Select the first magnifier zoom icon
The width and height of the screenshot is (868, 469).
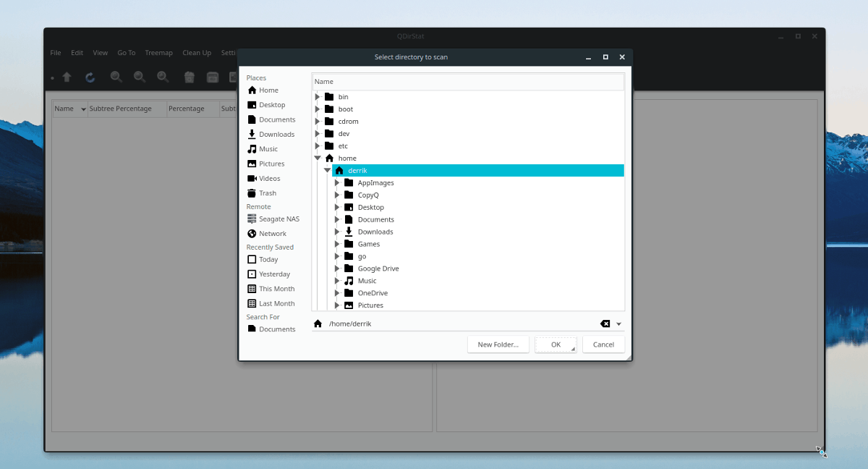pos(115,77)
